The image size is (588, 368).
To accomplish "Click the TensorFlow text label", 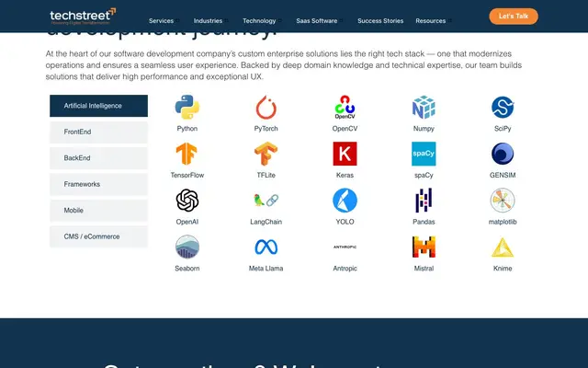I will pos(187,175).
